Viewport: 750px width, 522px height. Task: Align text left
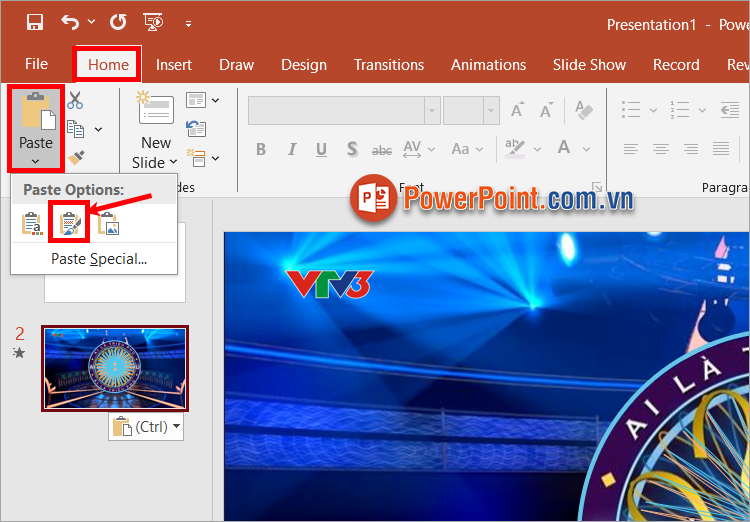pos(631,149)
